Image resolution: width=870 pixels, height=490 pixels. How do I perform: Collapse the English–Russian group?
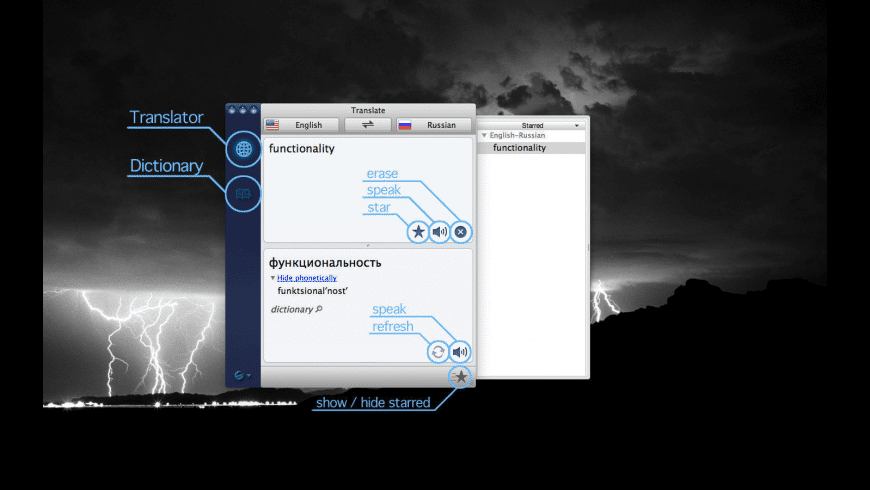pyautogui.click(x=484, y=135)
